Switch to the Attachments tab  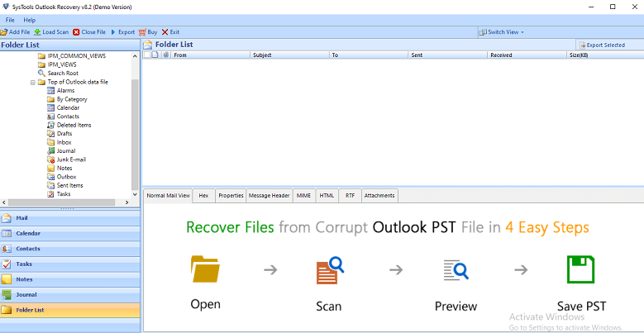tap(379, 196)
